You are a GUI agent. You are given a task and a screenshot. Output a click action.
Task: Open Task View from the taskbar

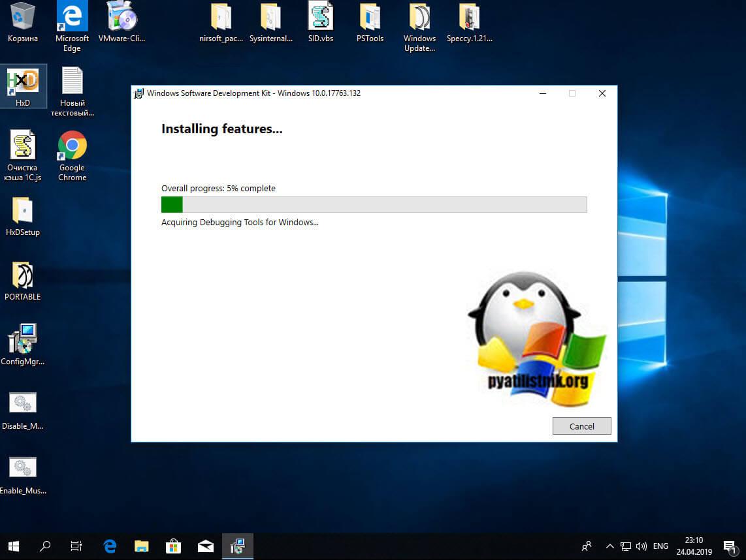tap(76, 547)
